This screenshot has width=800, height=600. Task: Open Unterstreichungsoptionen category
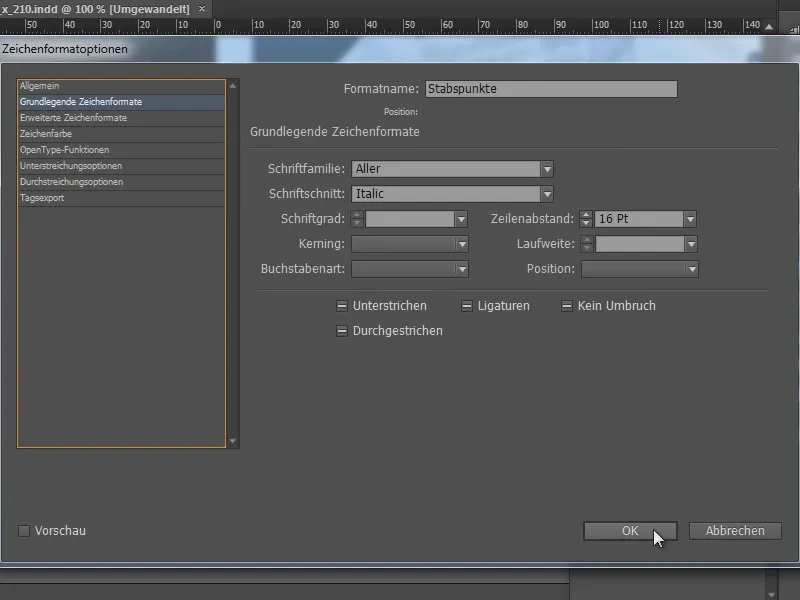[121, 166]
